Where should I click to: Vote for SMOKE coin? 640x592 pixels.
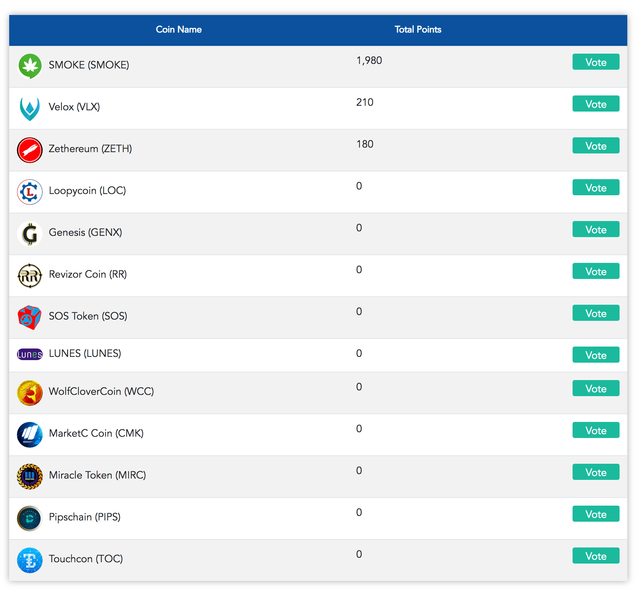(x=596, y=62)
